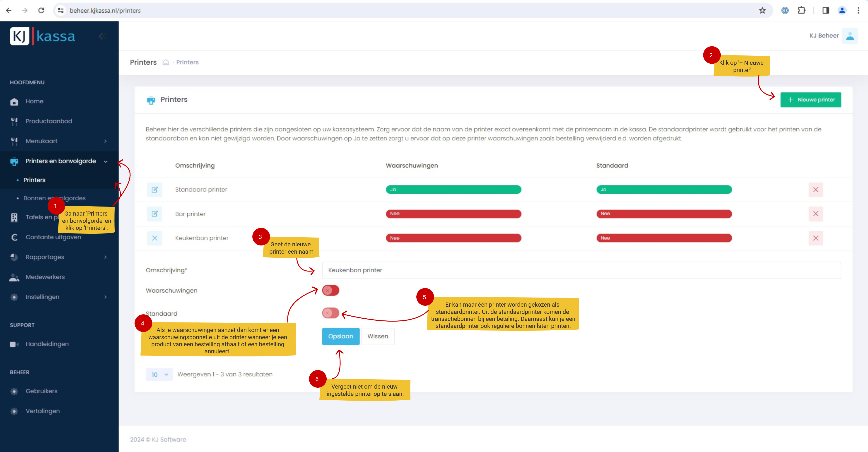This screenshot has width=868, height=452.
Task: Open Productaanbod in sidebar
Action: (49, 121)
